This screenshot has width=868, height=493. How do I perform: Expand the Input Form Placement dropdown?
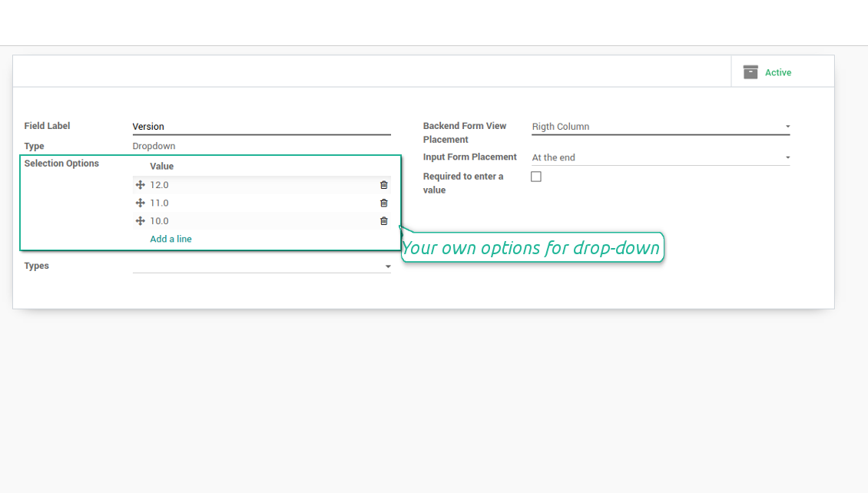click(660, 157)
